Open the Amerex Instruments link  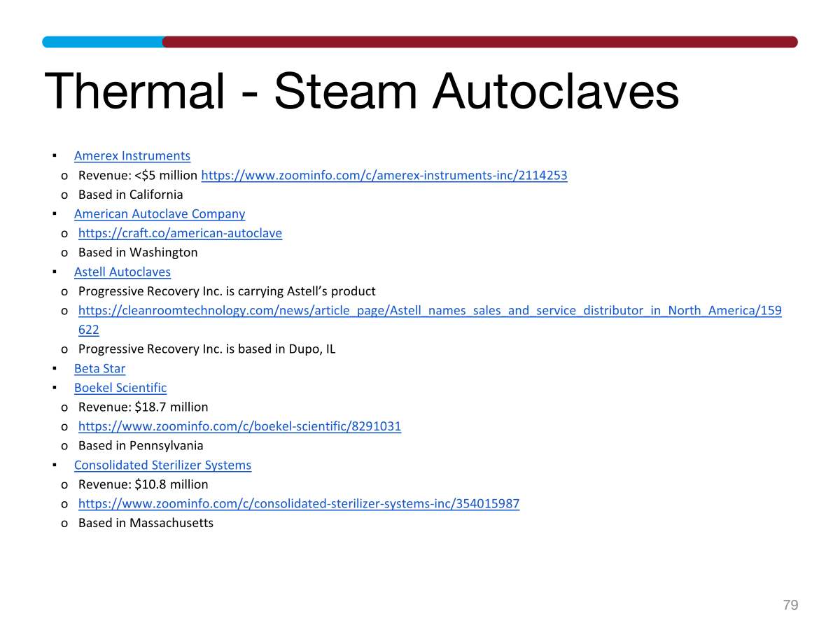pyautogui.click(x=132, y=155)
